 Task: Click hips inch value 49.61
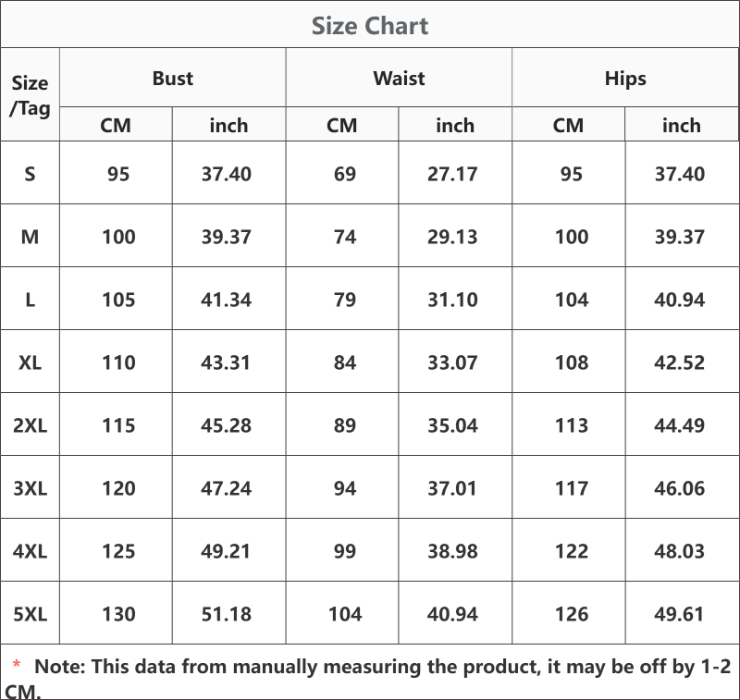coord(679,614)
